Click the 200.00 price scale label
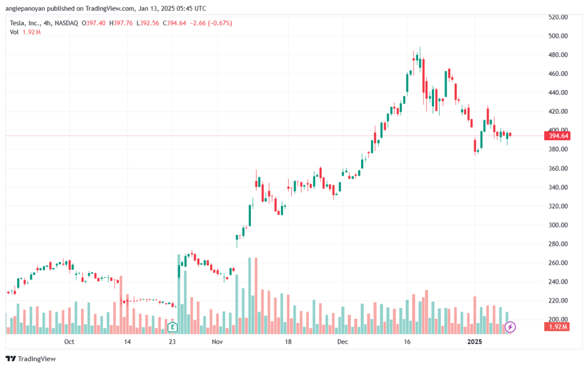The image size is (588, 368). pyautogui.click(x=558, y=319)
